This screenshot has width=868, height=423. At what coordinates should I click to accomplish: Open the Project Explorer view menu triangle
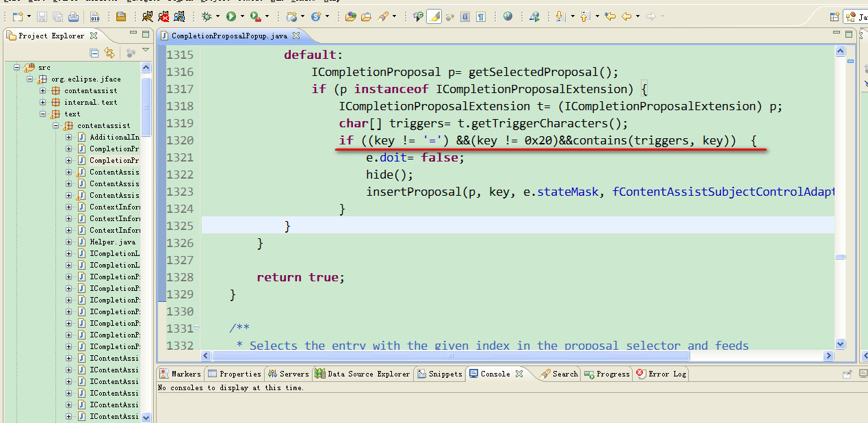click(x=145, y=51)
